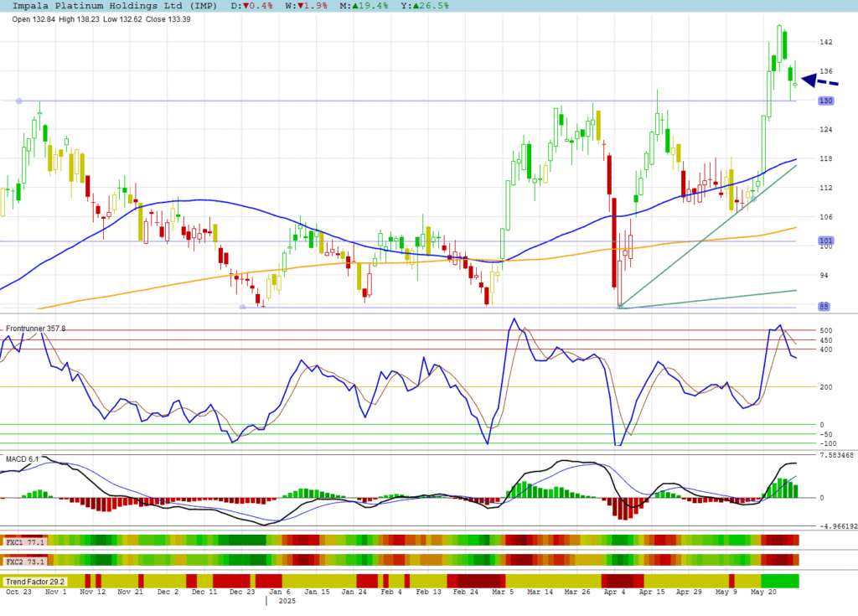Click the 400 level on Frontrunner axis
858x616 pixels.
click(825, 349)
